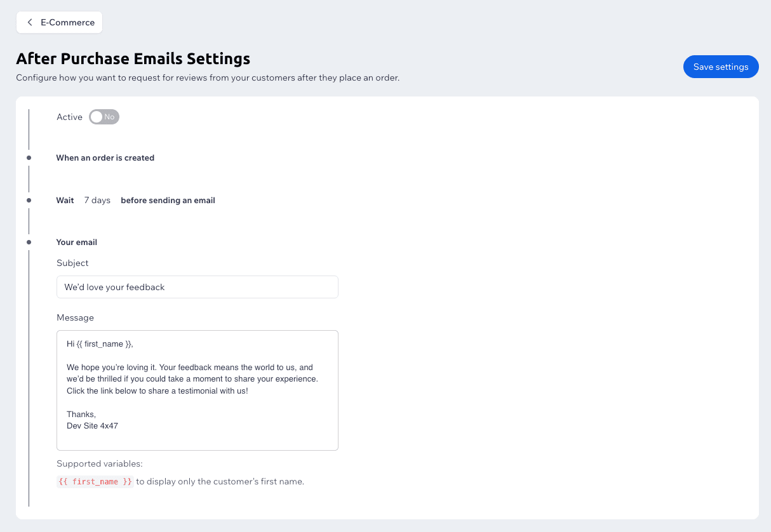Select the {{ first_name }} variable chip
Viewport: 771px width, 532px height.
pyautogui.click(x=95, y=481)
